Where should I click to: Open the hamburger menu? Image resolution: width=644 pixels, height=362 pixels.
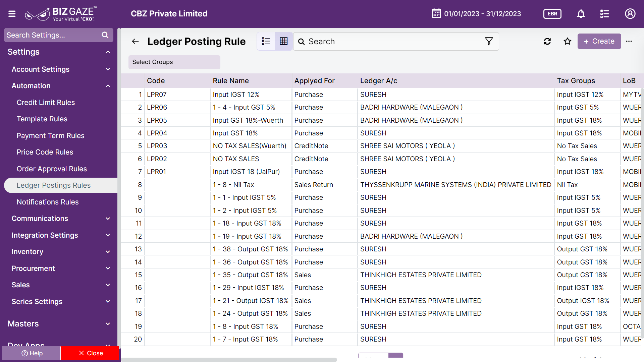coord(12,14)
